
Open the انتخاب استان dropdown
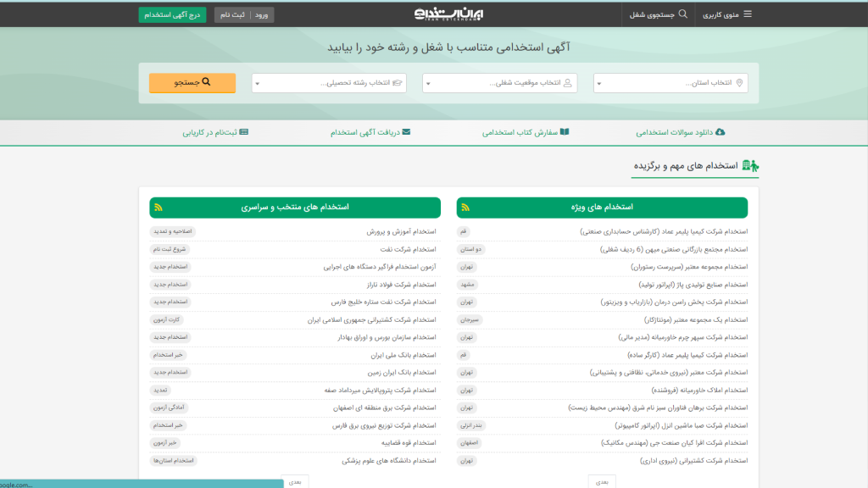pos(670,83)
